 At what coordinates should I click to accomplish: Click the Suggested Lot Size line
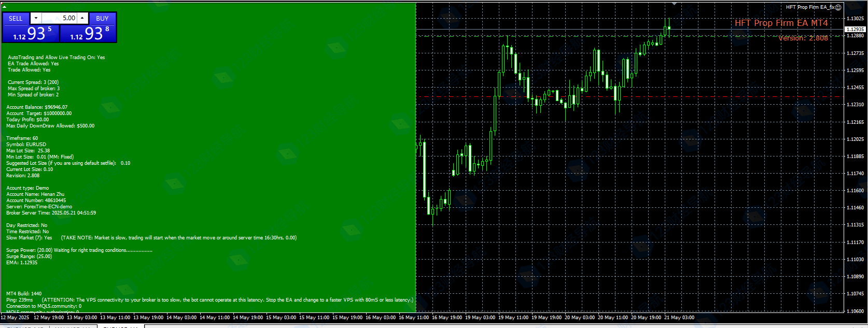pyautogui.click(x=68, y=163)
